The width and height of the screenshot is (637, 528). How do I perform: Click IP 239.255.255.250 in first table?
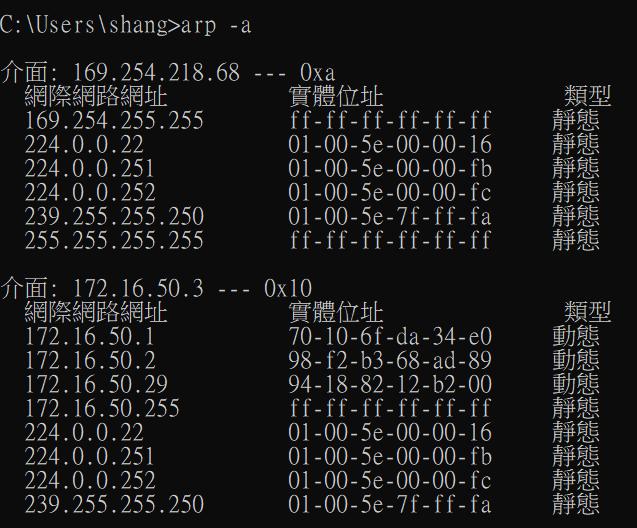[x=114, y=216]
